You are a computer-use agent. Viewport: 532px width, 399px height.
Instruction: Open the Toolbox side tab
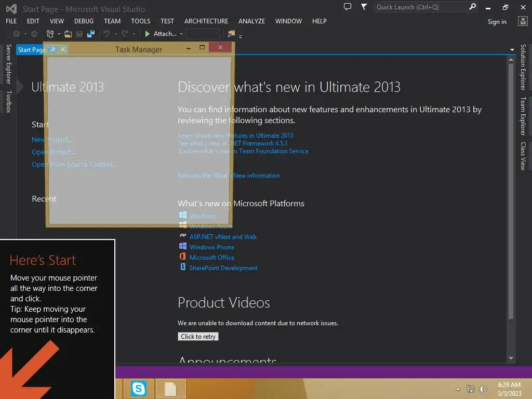(8, 101)
